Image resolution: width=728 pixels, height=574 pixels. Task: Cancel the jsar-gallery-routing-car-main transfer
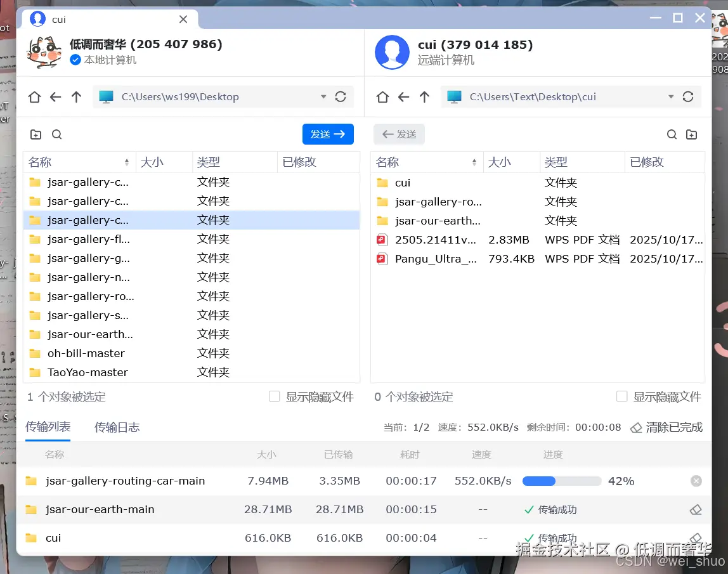tap(696, 481)
